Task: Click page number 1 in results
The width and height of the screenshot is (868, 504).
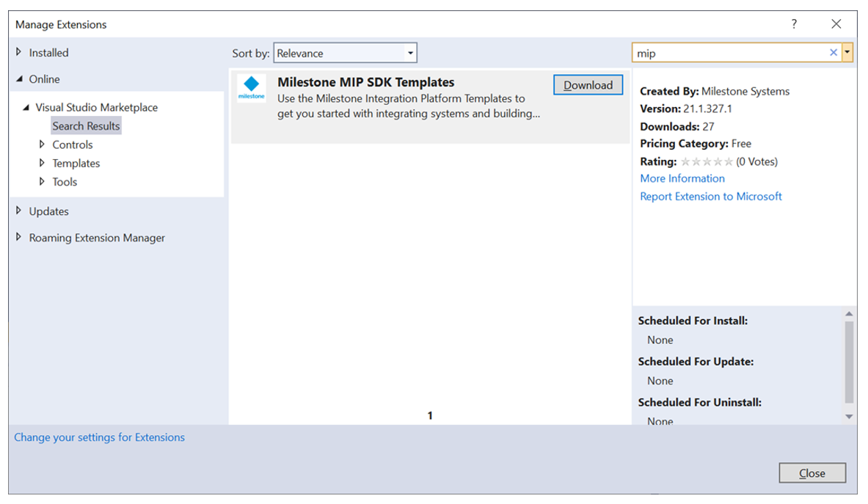Action: 430,415
